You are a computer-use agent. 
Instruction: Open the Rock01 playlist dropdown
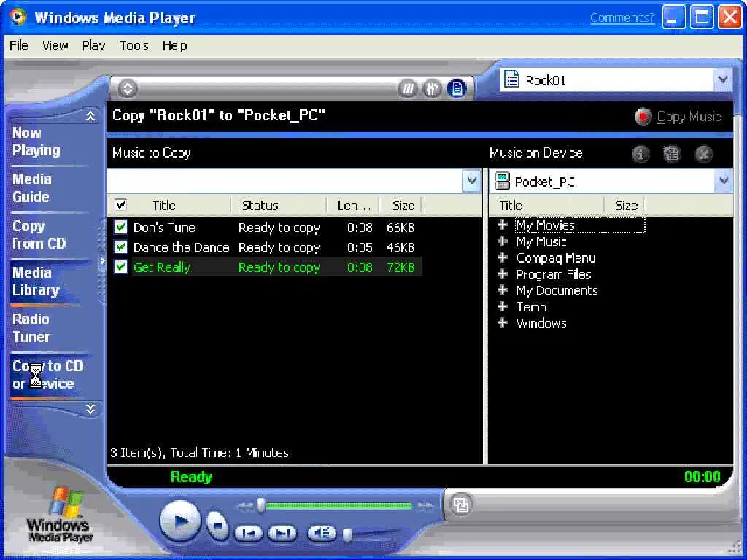(x=723, y=79)
